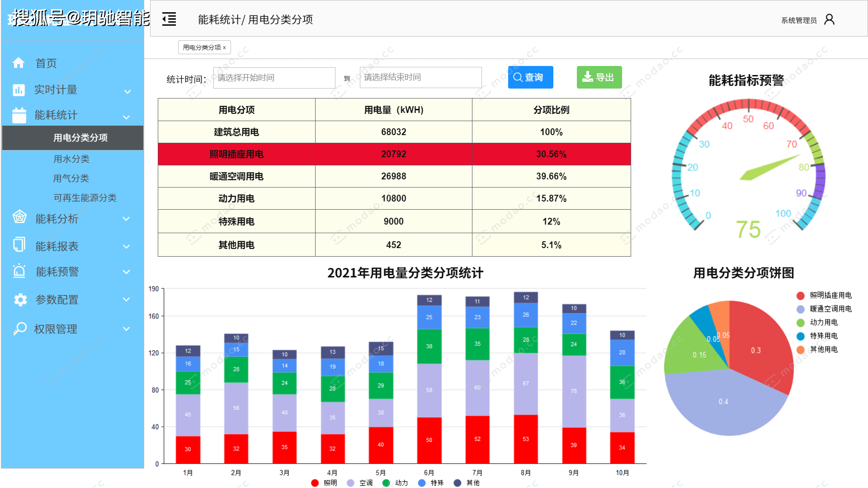Select the 能耗分析 pentagon icon
This screenshot has height=488, width=868.
coord(19,219)
